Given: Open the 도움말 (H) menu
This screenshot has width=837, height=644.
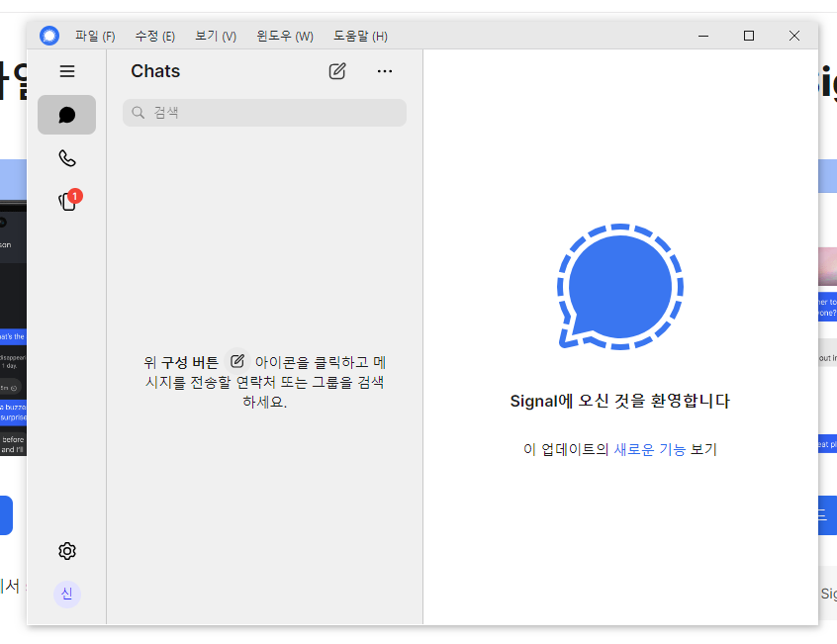Looking at the screenshot, I should 360,36.
